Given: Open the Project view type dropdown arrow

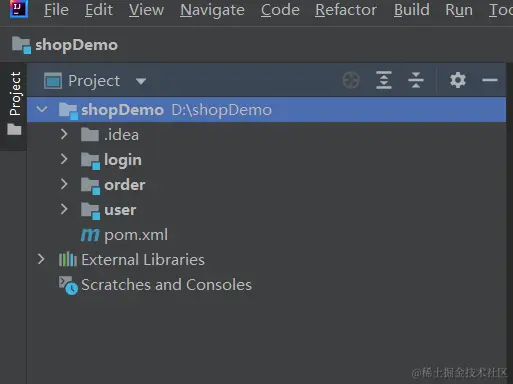Looking at the screenshot, I should pos(141,81).
